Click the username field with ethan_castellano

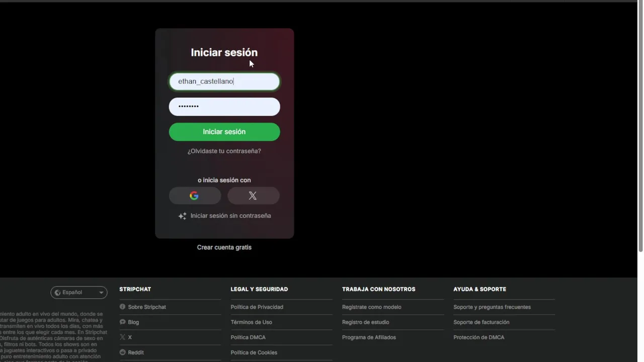click(224, 81)
